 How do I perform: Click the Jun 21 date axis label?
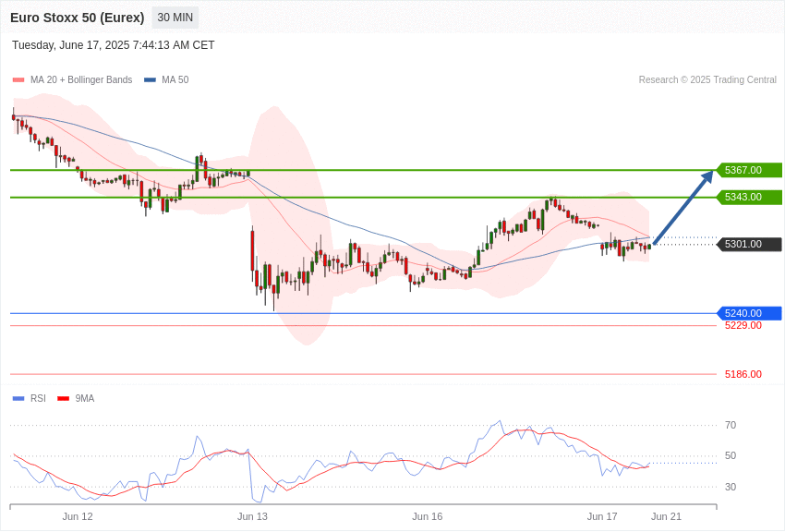(667, 516)
